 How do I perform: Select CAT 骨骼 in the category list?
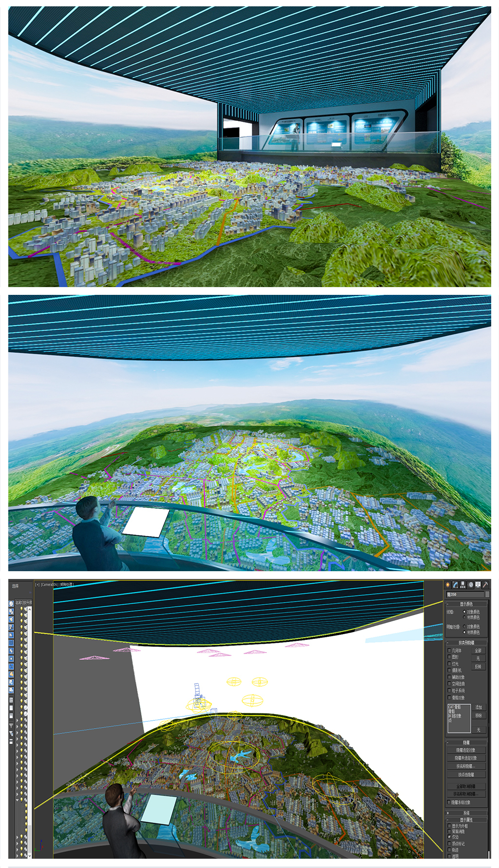click(454, 707)
